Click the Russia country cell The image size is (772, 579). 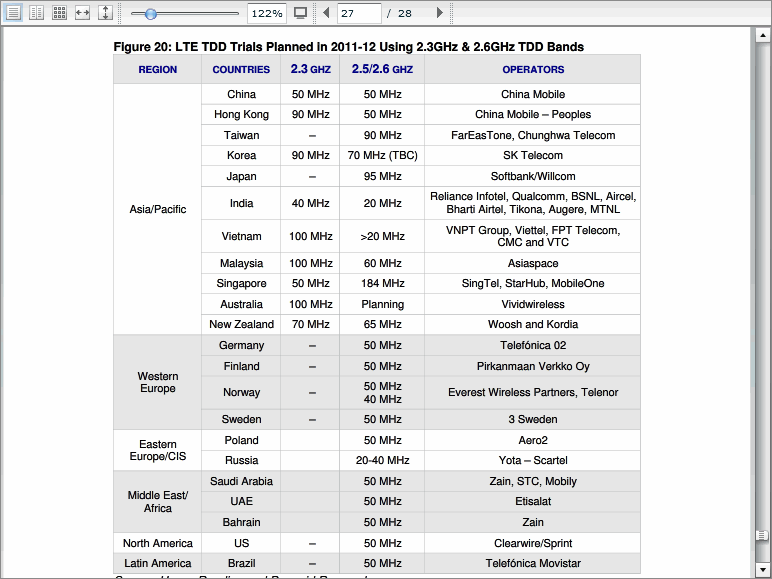(241, 460)
